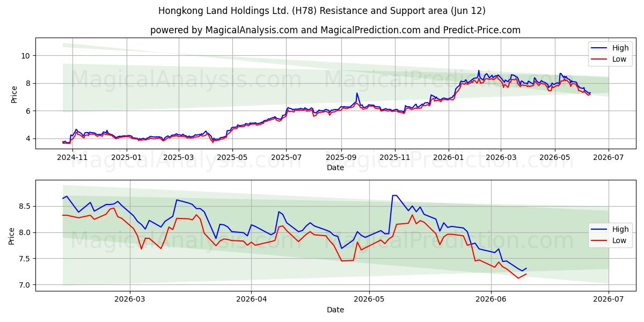Screen dimensions: 644x322
Task: Click the '2025-05' date label on the upper axis
Action: [x=232, y=157]
